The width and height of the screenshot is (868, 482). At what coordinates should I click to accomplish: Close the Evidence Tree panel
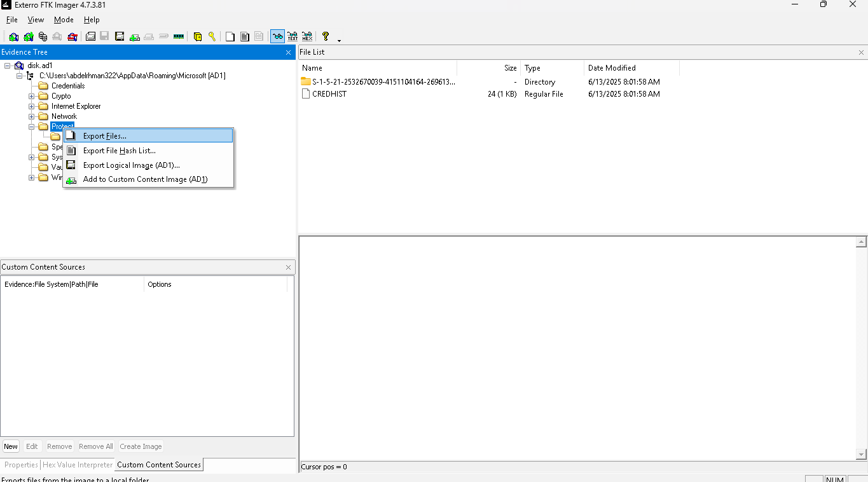point(289,52)
